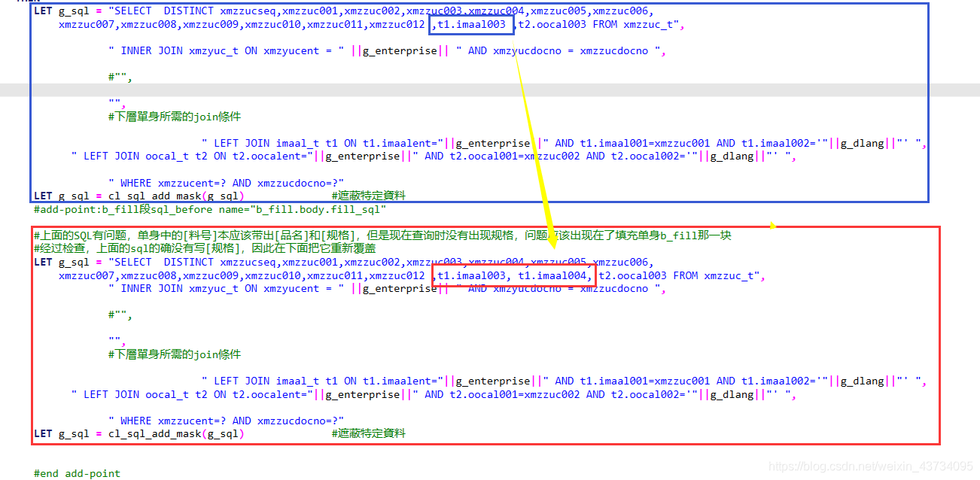This screenshot has width=980, height=480.
Task: Click "t1.imaal004," in the rewritten SELECT
Action: (x=555, y=275)
